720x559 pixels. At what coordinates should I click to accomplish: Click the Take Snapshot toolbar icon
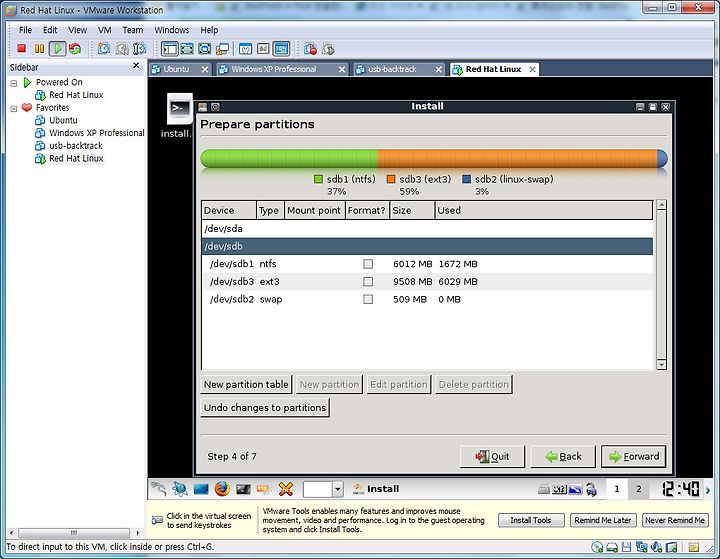pos(104,48)
